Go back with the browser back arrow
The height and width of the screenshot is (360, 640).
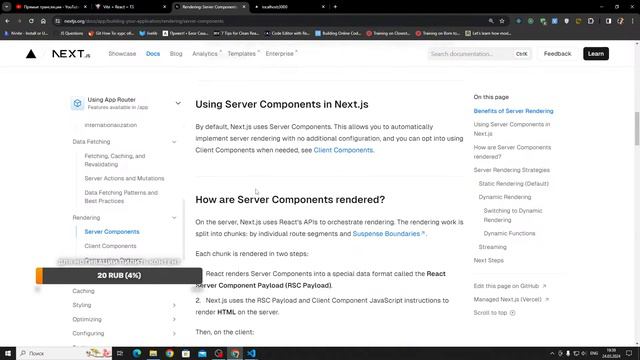pyautogui.click(x=7, y=21)
